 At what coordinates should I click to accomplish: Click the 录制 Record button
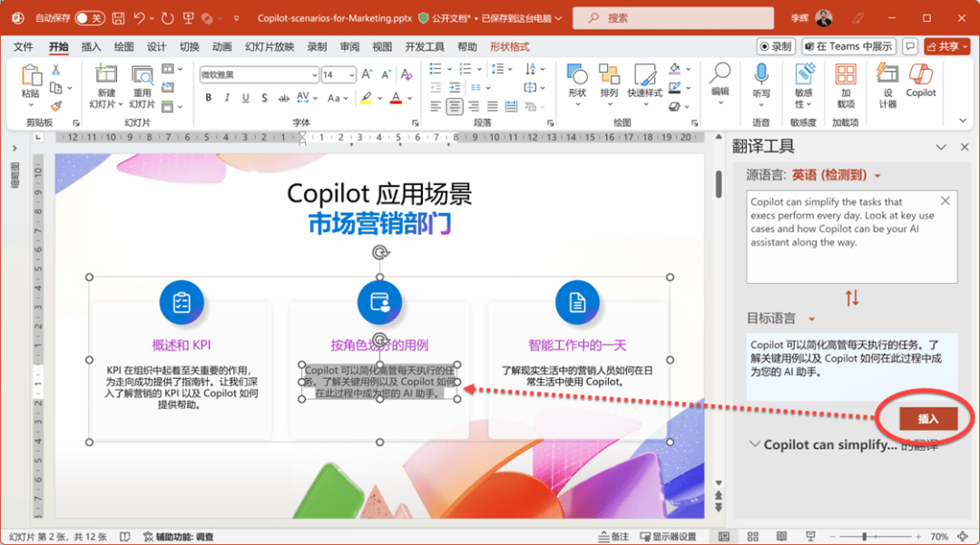776,46
